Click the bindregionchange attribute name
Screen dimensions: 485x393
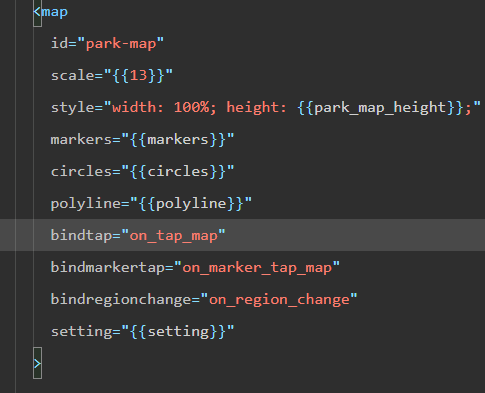(x=121, y=299)
